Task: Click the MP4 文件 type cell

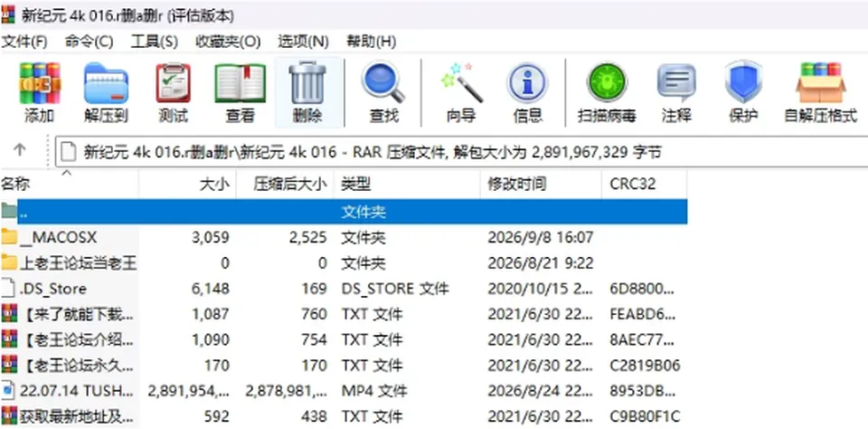Action: pos(374,391)
